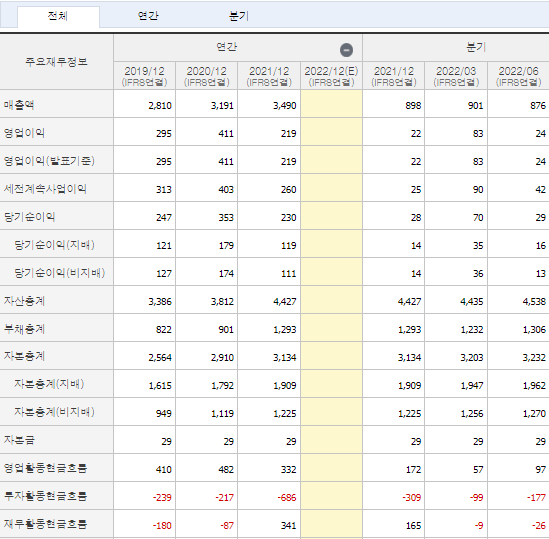This screenshot has width=549, height=539.
Task: Click 투자활동현금흐름 value -686
Action: pos(287,498)
